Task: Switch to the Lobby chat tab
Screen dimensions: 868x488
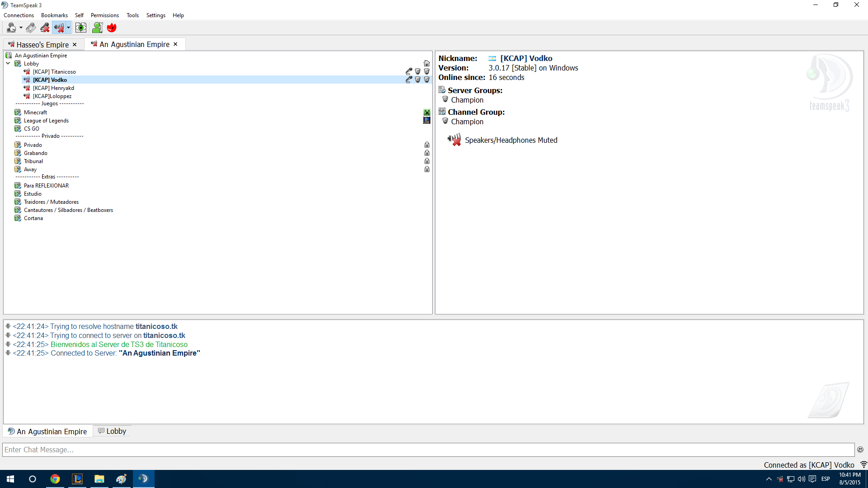Action: click(x=112, y=431)
